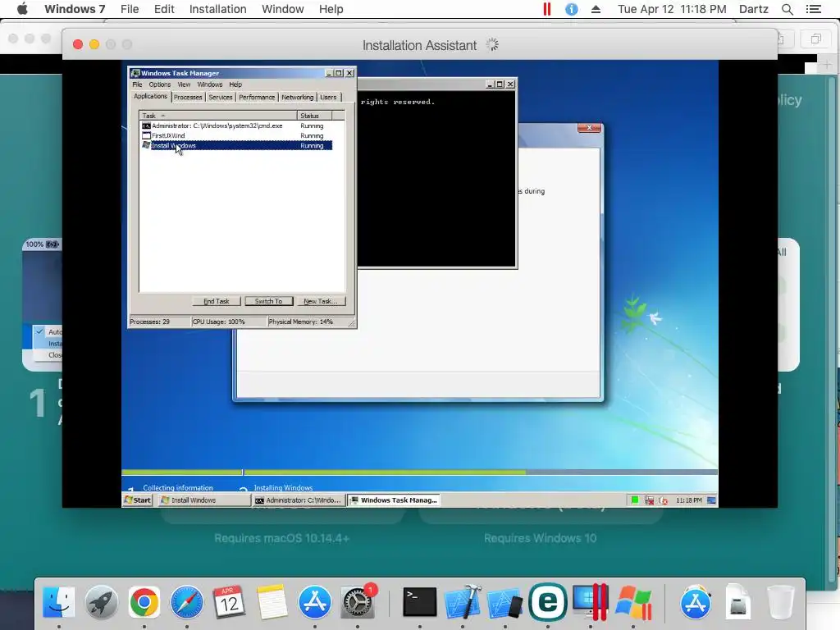Open the Apple menu
The image size is (840, 630).
point(22,9)
